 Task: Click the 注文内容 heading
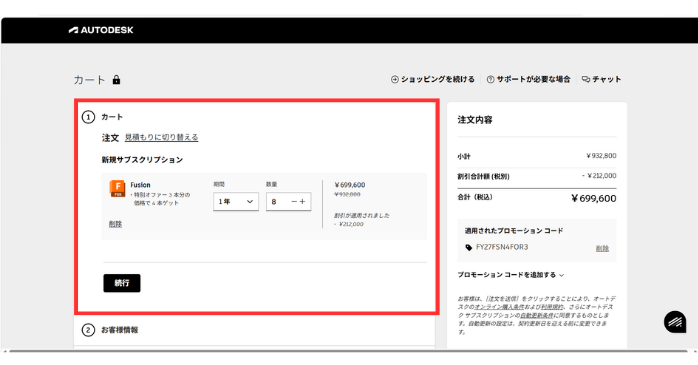475,120
